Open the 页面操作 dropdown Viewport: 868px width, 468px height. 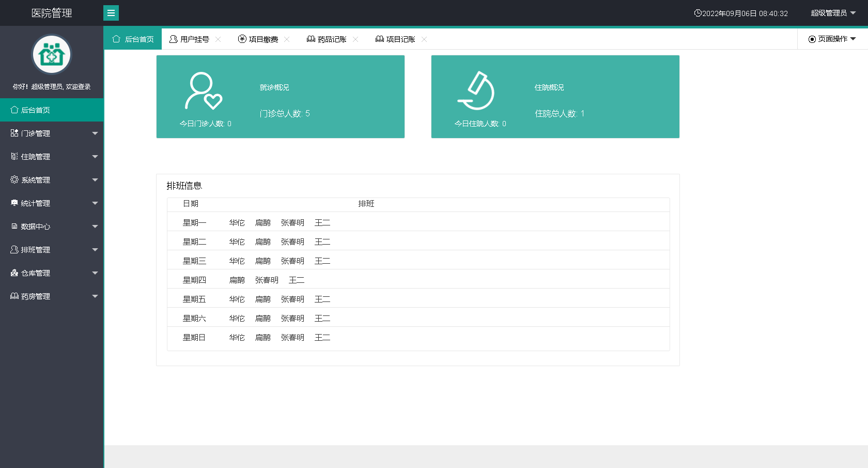832,39
